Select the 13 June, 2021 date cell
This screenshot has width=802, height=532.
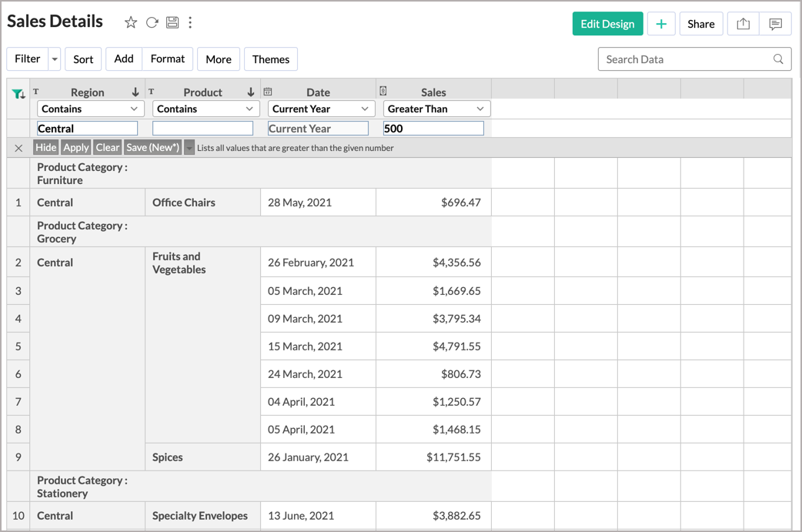coord(318,516)
